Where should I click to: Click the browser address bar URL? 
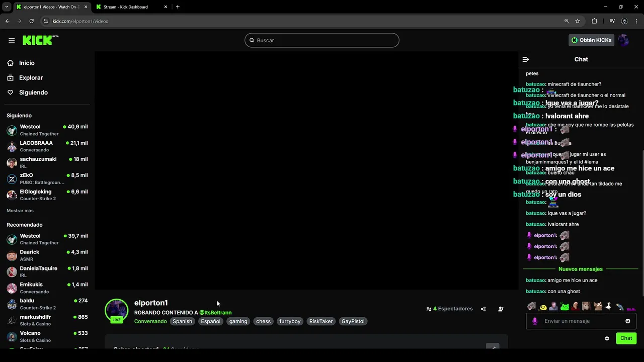pos(80,21)
